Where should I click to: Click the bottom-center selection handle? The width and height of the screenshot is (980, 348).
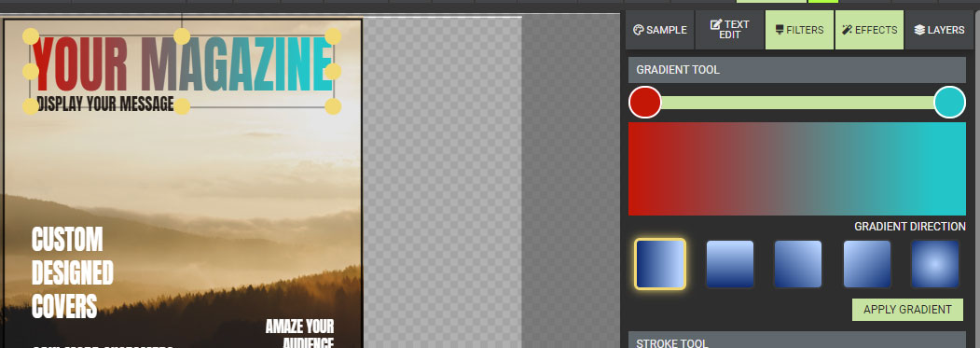point(182,106)
